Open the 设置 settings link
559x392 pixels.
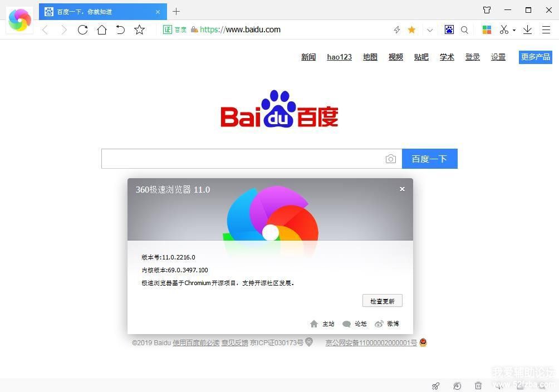coord(498,57)
